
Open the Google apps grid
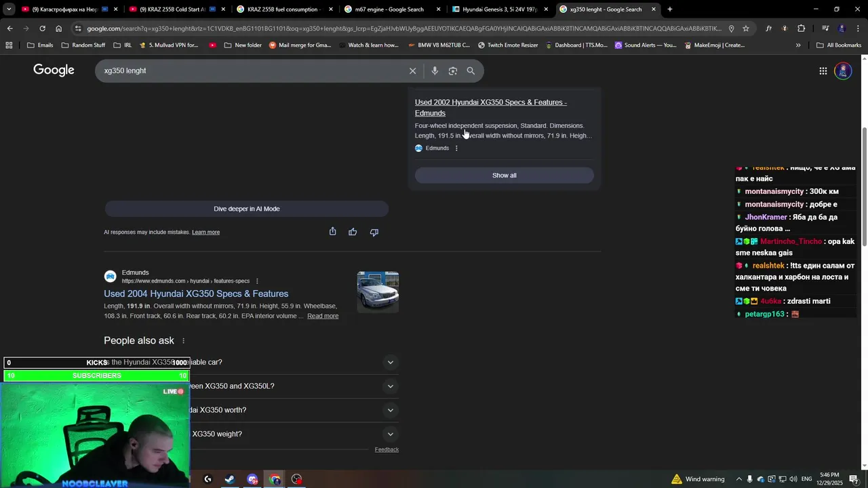click(823, 70)
